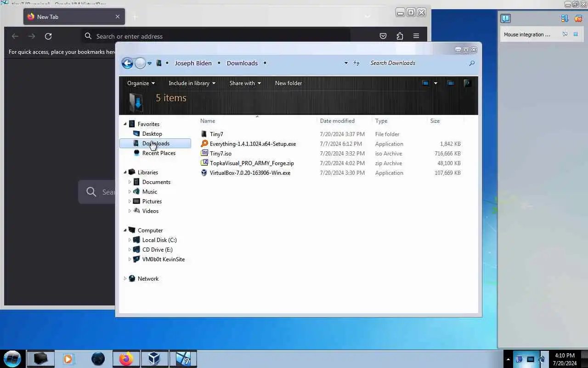The width and height of the screenshot is (588, 368).
Task: Open VirtualBox from the taskbar
Action: click(x=154, y=359)
